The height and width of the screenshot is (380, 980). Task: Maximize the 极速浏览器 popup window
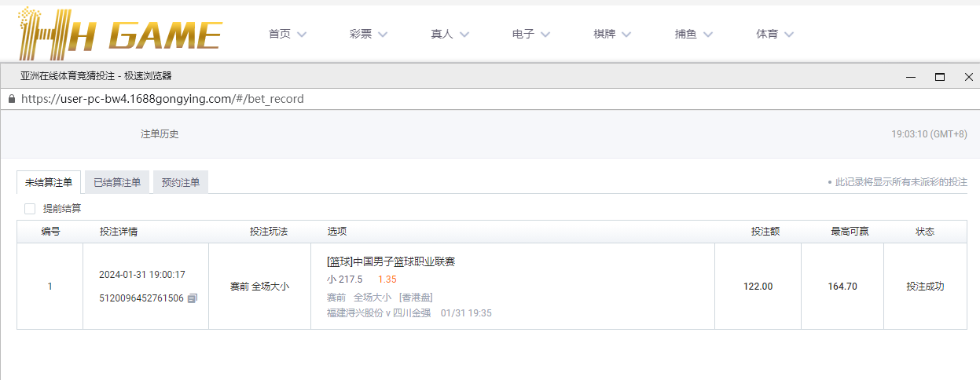(939, 77)
